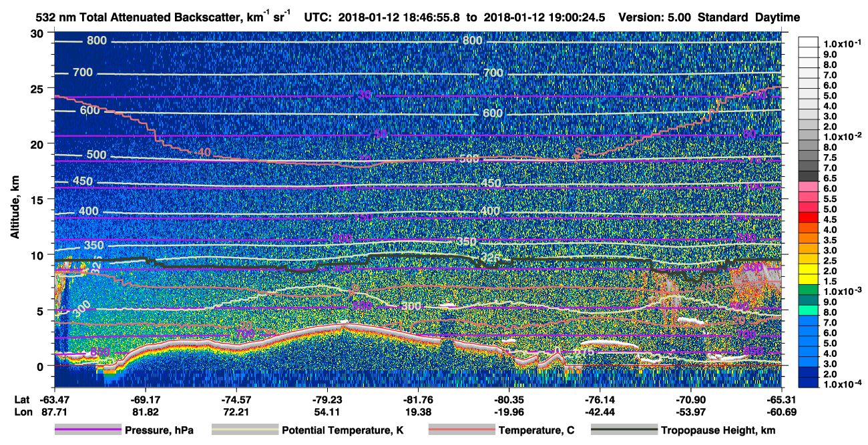Screen dimensions: 868x445
Task: Click the longitude value 81.82
Action: click(145, 411)
